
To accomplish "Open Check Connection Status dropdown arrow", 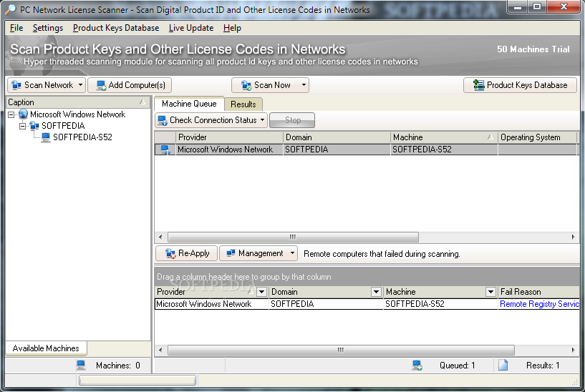I will click(x=262, y=120).
